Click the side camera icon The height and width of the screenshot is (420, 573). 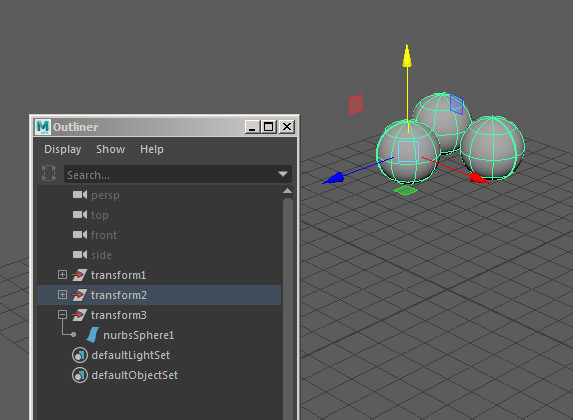80,254
